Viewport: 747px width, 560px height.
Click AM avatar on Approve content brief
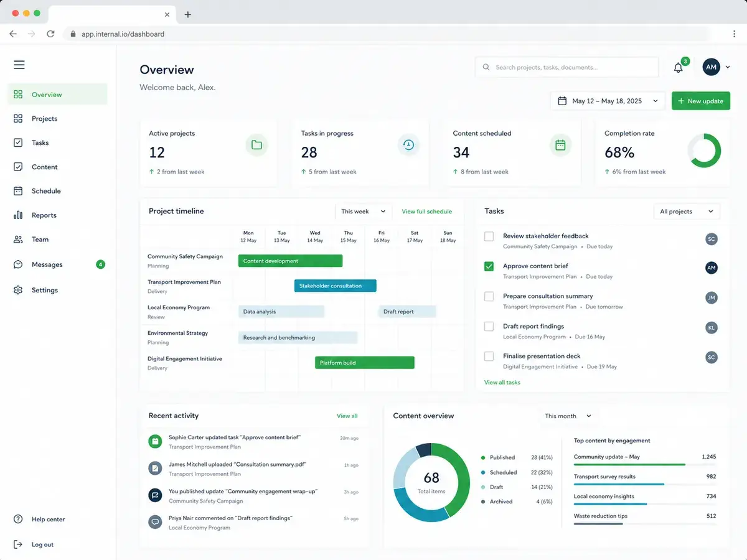click(x=712, y=268)
